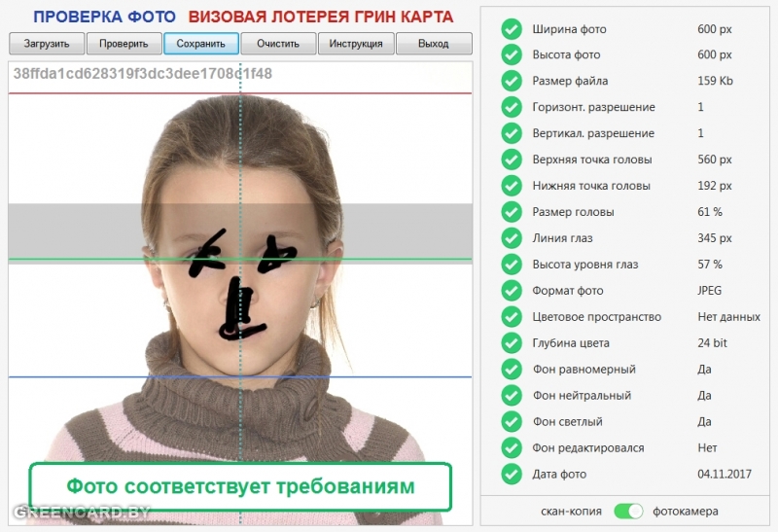The image size is (778, 532).
Task: Click checkmark beside Фон светлый
Action: click(x=512, y=422)
